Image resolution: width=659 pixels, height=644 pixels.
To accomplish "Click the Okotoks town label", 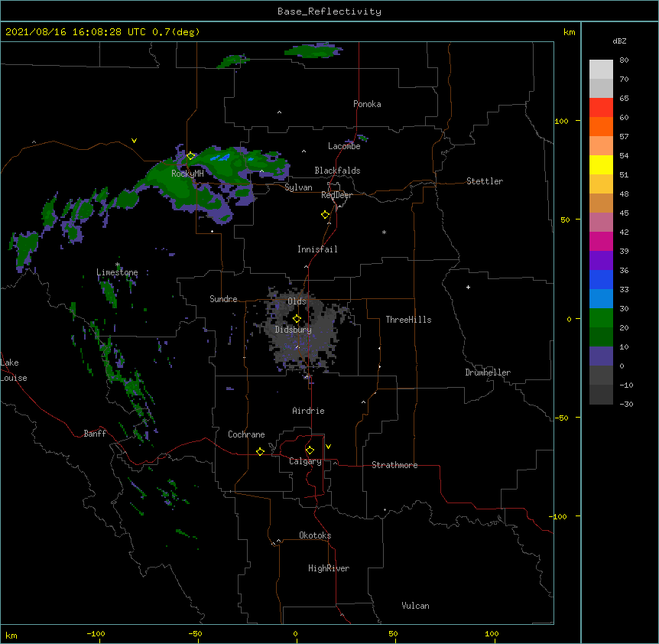I will 315,535.
